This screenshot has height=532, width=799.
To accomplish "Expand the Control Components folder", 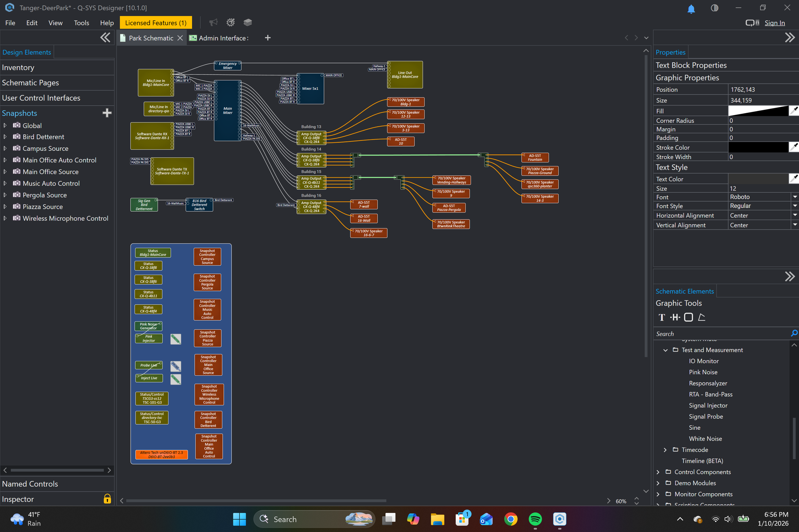I will [x=658, y=472].
